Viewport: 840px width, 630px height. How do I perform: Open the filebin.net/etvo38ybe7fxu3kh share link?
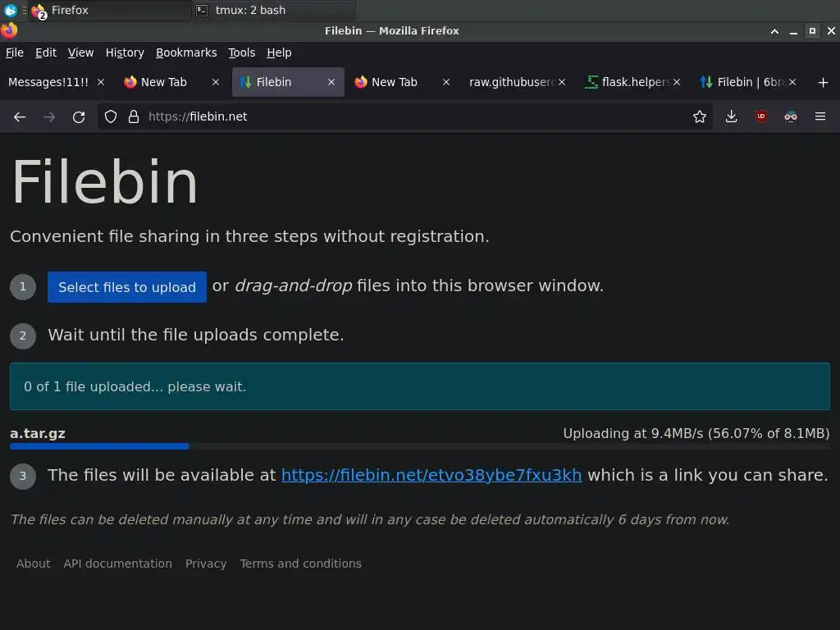click(431, 475)
